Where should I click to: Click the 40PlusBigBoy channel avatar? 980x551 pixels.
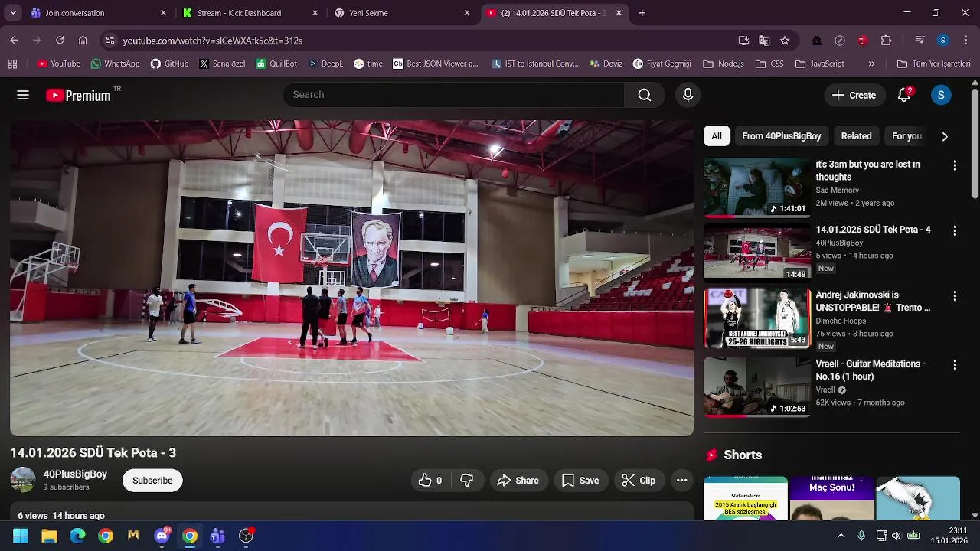click(x=23, y=480)
